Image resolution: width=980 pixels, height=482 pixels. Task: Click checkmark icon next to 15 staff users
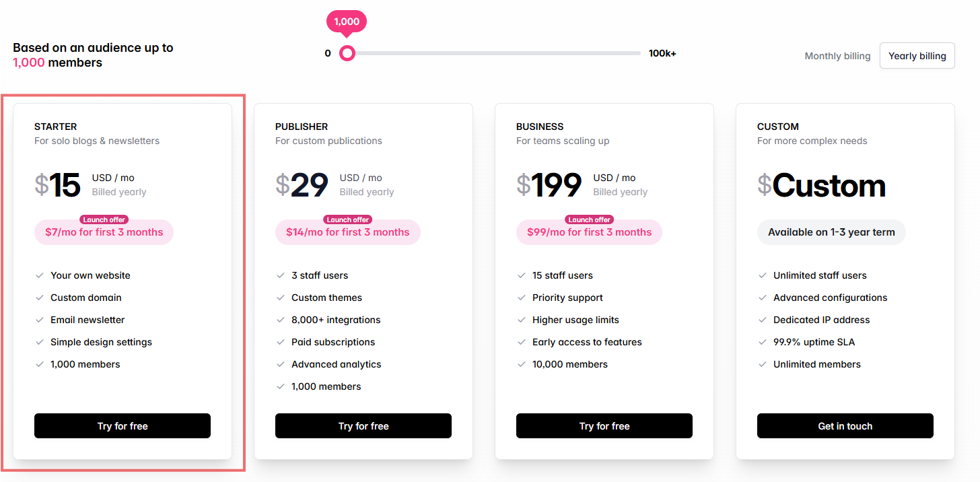[522, 275]
